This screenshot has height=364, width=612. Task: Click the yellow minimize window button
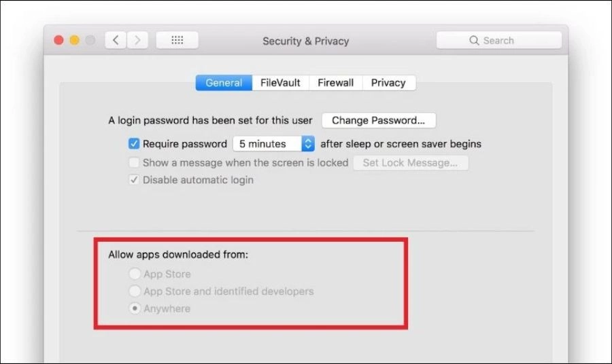[x=75, y=40]
